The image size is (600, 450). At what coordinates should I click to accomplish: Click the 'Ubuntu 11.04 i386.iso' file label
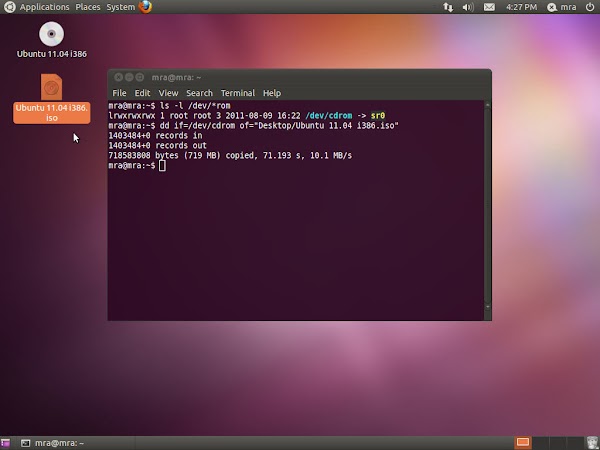pyautogui.click(x=52, y=113)
